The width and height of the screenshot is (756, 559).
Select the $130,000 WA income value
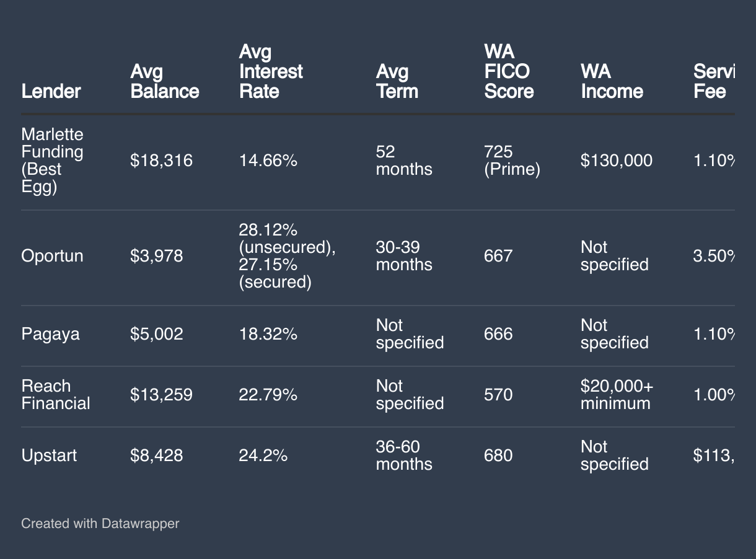click(616, 161)
